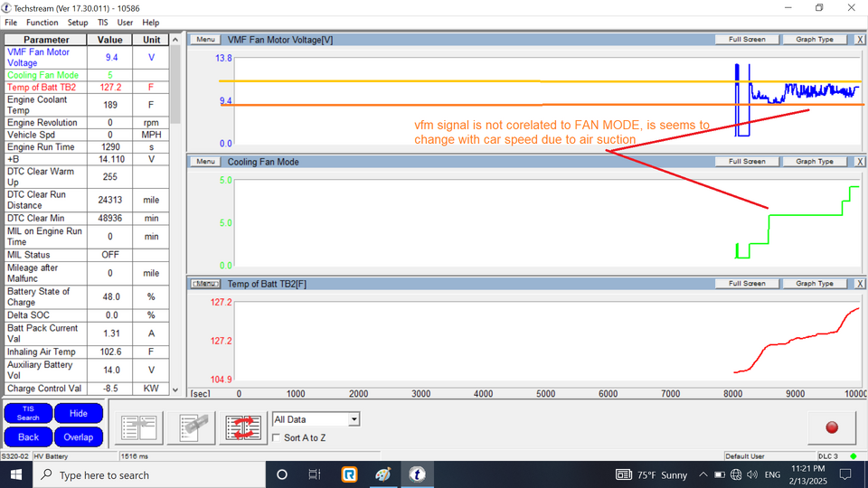868x488 pixels.
Task: Click the volume speaker tray icon
Action: click(751, 474)
